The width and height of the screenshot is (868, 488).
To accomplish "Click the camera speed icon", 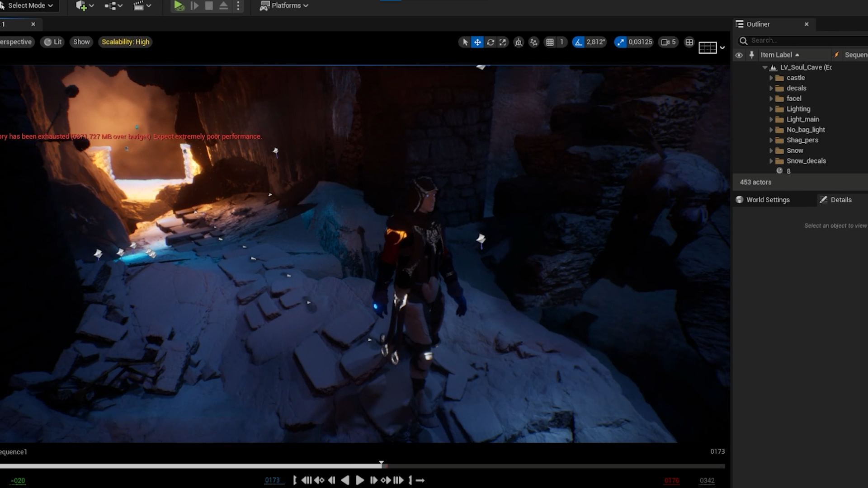I will pyautogui.click(x=665, y=42).
